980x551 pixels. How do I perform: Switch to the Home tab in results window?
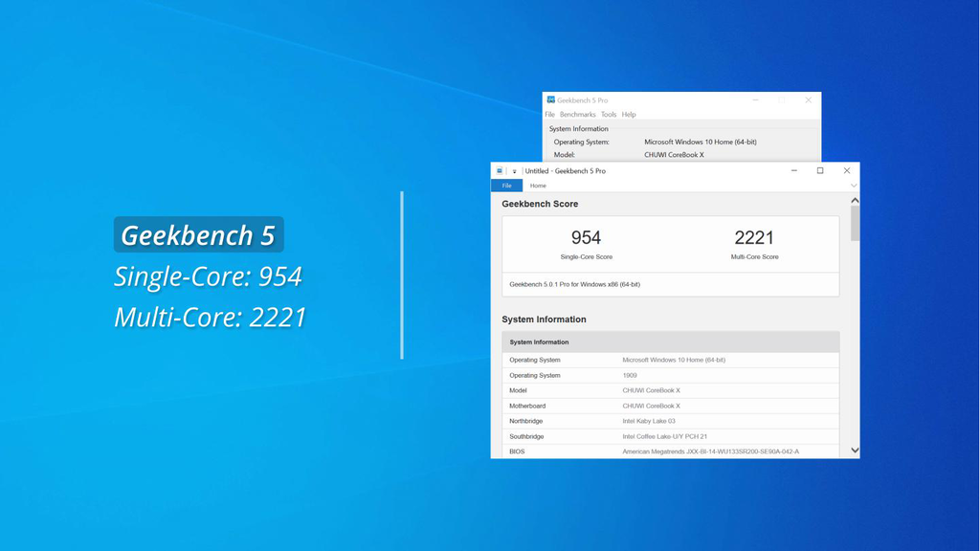538,186
